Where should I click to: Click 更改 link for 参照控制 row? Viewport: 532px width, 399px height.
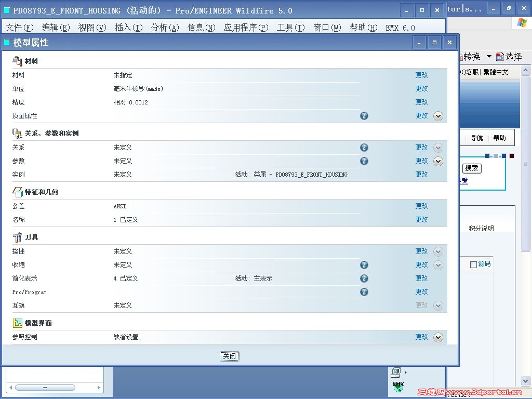tap(422, 337)
